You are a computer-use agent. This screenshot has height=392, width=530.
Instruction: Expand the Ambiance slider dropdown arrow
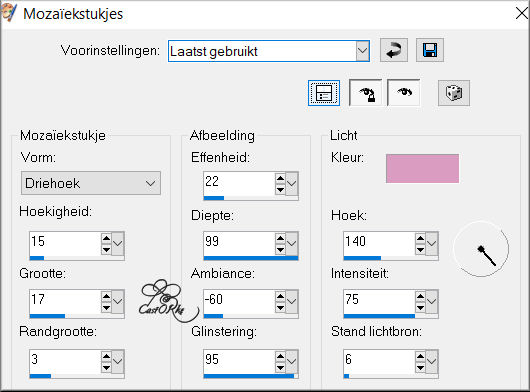coord(291,301)
